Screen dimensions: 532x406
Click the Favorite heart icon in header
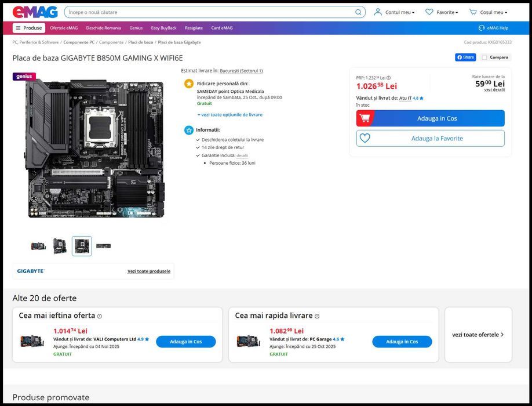[x=429, y=12]
